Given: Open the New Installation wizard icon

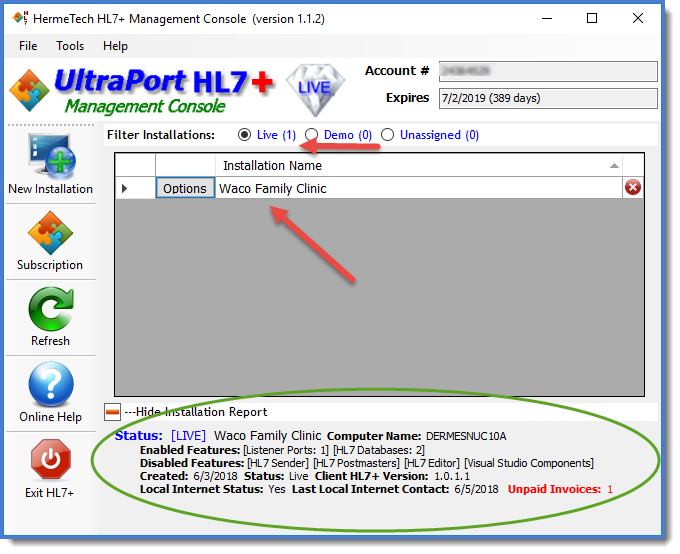Looking at the screenshot, I should tap(52, 156).
